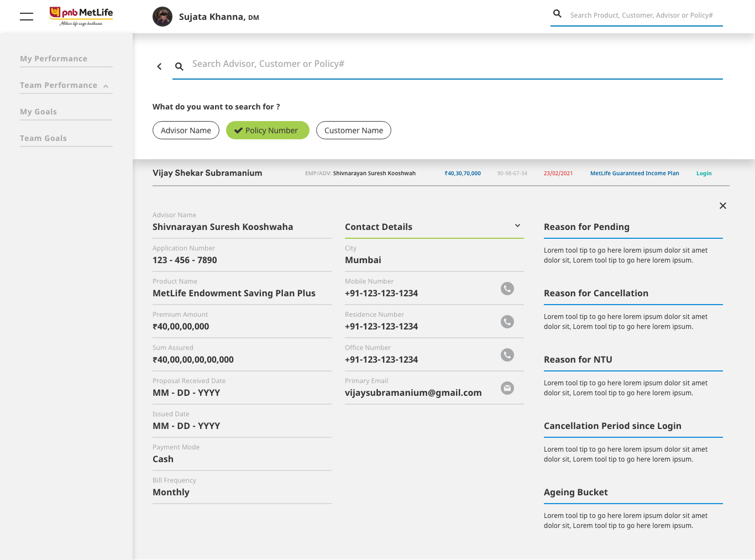The width and height of the screenshot is (755, 560).
Task: Click the Bill Frequency value Monthly
Action: coord(171,493)
